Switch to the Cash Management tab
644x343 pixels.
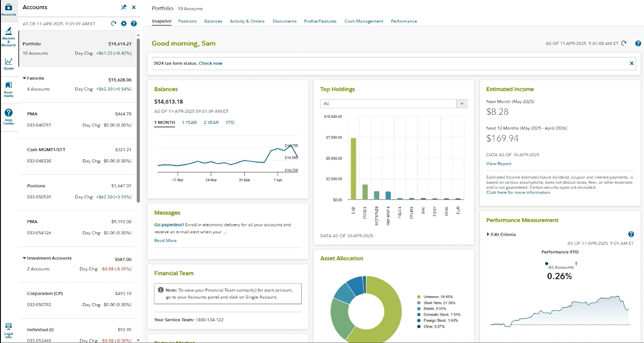click(x=364, y=21)
